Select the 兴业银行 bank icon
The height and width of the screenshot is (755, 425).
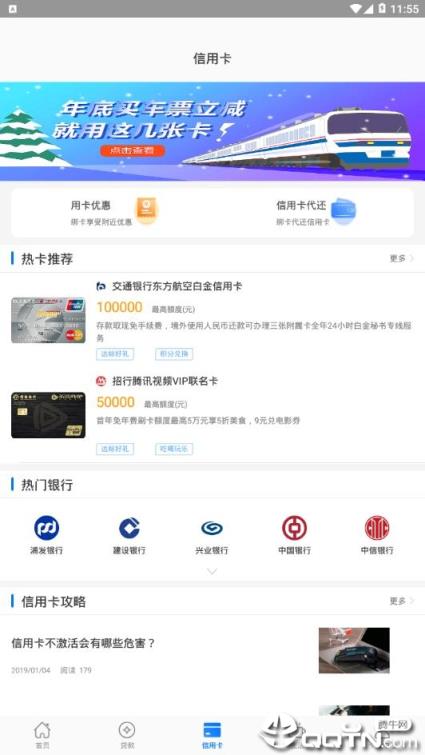[x=212, y=528]
